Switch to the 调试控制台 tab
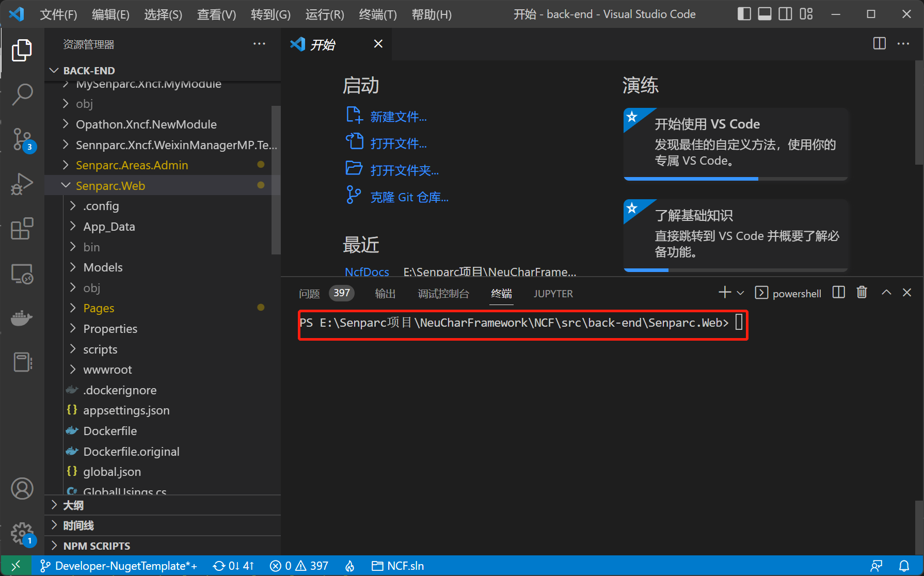Screen dimensions: 924x576 tap(443, 294)
